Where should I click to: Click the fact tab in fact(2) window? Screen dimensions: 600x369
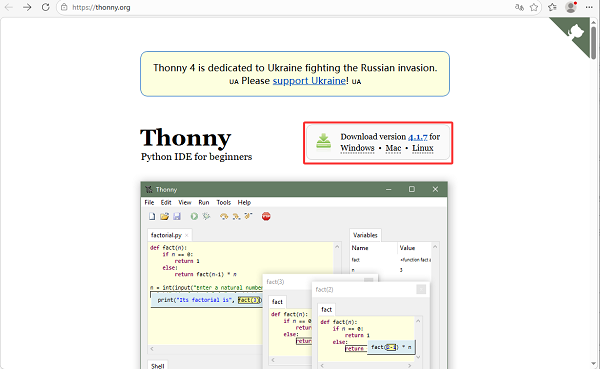[326, 309]
